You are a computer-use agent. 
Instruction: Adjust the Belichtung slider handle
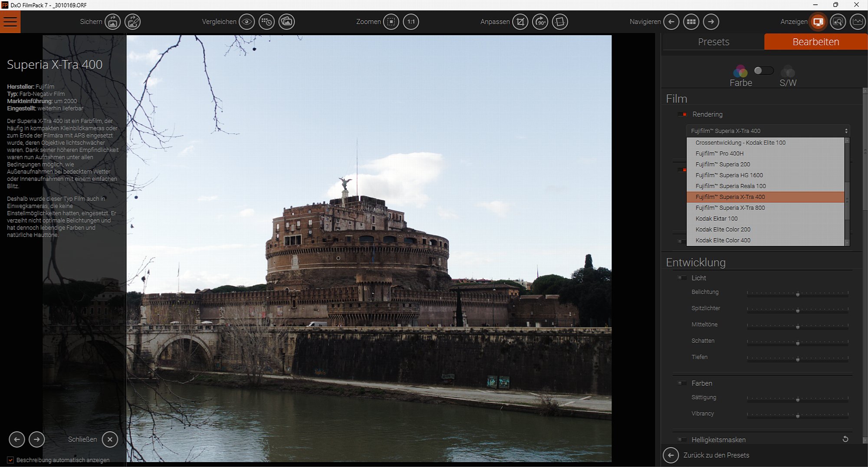coord(798,294)
